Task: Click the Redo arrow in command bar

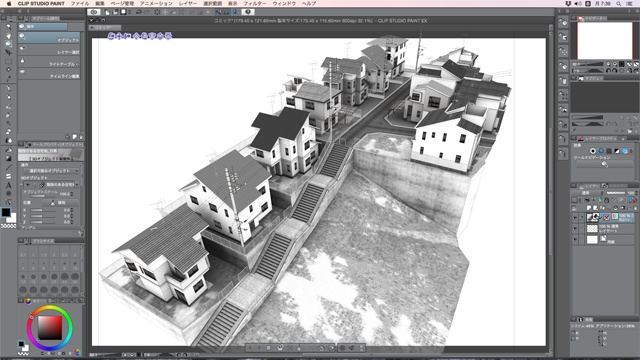Action: click(x=147, y=12)
